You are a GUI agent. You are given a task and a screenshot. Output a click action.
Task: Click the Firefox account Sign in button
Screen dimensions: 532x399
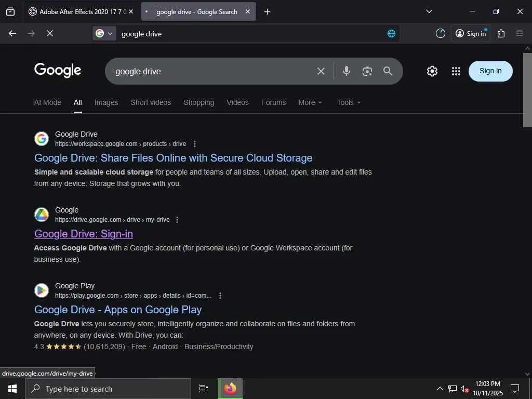(471, 33)
